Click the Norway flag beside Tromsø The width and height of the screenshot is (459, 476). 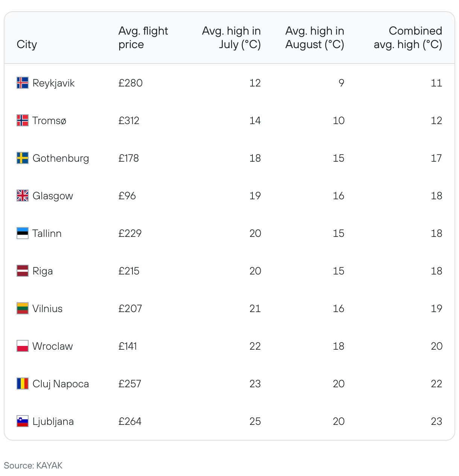point(23,120)
